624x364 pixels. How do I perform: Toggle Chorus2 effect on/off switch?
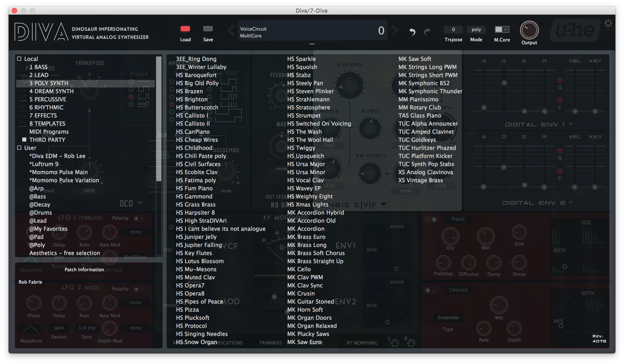[x=431, y=290]
